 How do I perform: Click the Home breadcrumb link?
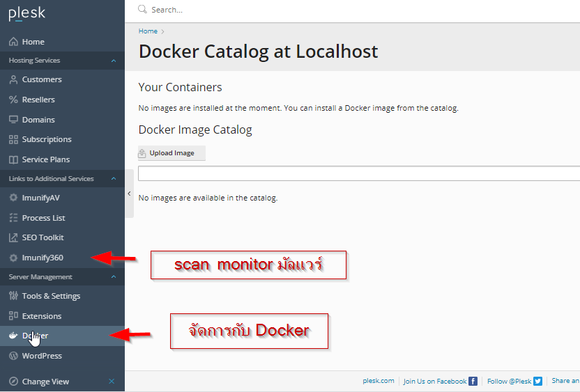coord(148,31)
